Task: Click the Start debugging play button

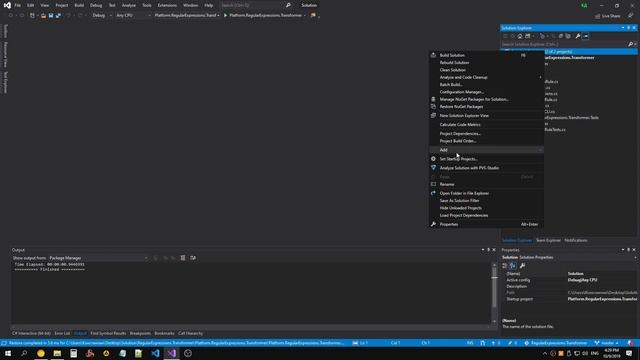Action: [225, 16]
